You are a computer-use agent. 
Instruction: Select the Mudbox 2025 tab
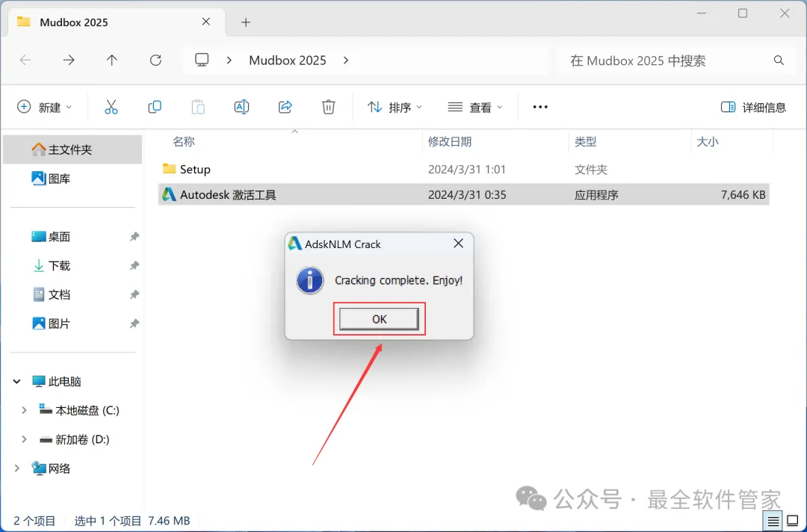click(x=117, y=22)
